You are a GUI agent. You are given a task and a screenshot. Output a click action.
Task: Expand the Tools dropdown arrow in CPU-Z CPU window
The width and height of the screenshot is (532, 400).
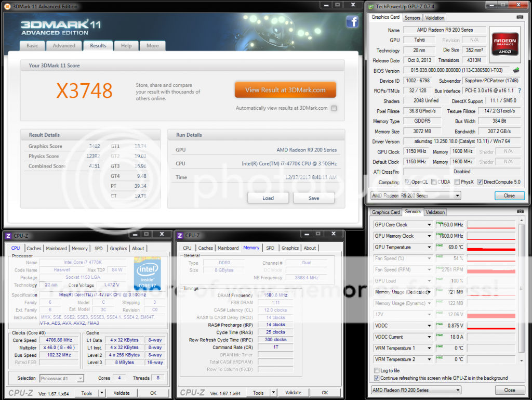(x=101, y=393)
